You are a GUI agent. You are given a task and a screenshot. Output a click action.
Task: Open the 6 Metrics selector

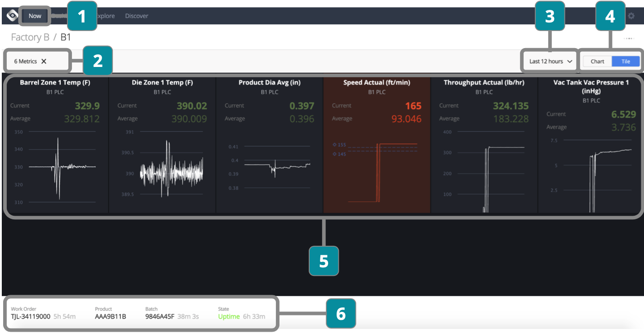point(25,61)
